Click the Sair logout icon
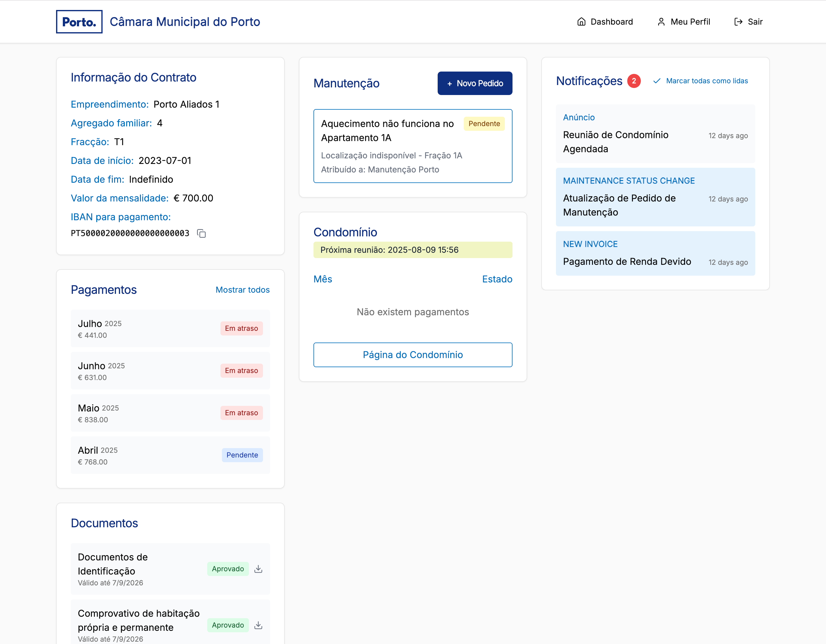826x644 pixels. tap(738, 21)
